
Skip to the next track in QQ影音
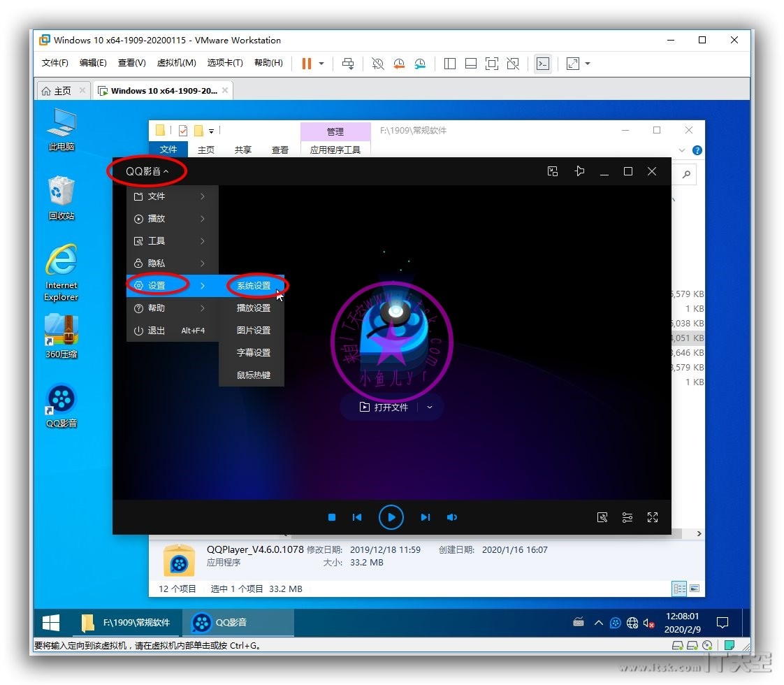(x=425, y=517)
